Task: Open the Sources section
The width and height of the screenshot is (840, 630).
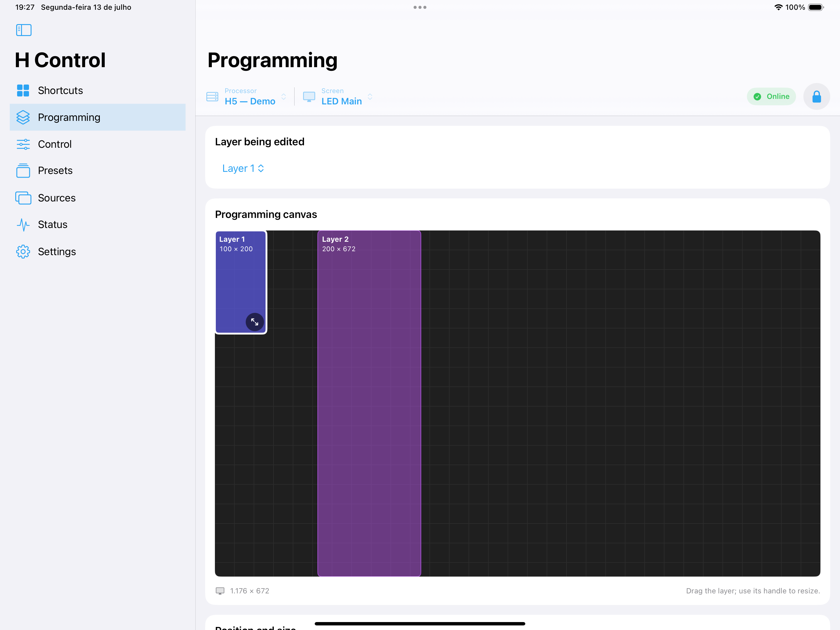Action: coord(98,198)
